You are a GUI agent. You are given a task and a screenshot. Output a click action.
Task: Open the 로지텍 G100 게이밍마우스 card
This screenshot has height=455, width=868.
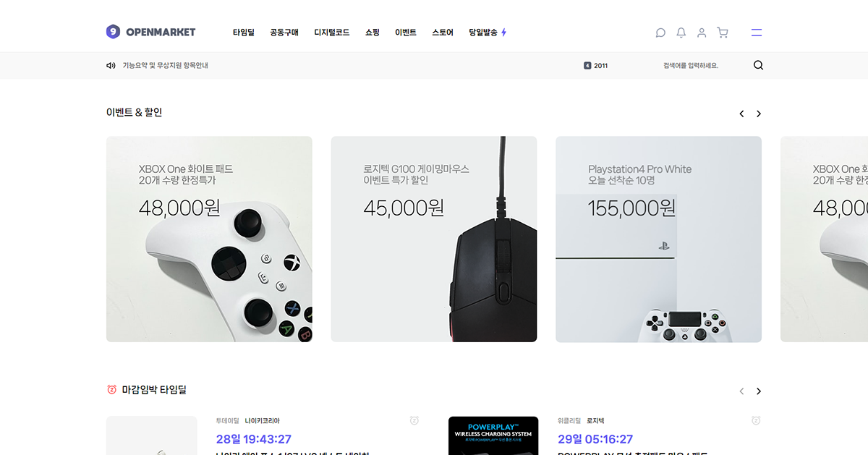pos(434,239)
